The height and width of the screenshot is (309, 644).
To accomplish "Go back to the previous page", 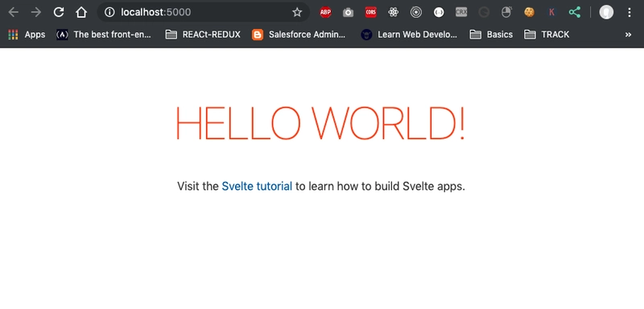I will [14, 12].
